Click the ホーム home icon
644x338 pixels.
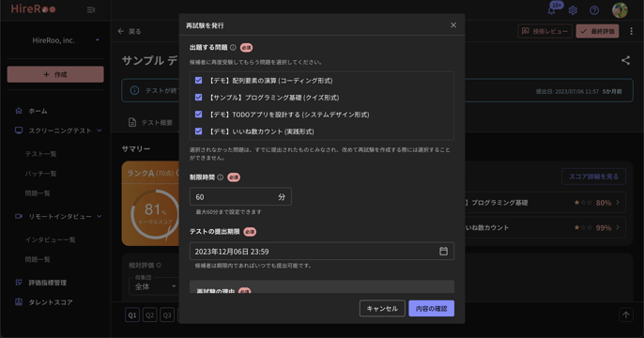pyautogui.click(x=19, y=111)
